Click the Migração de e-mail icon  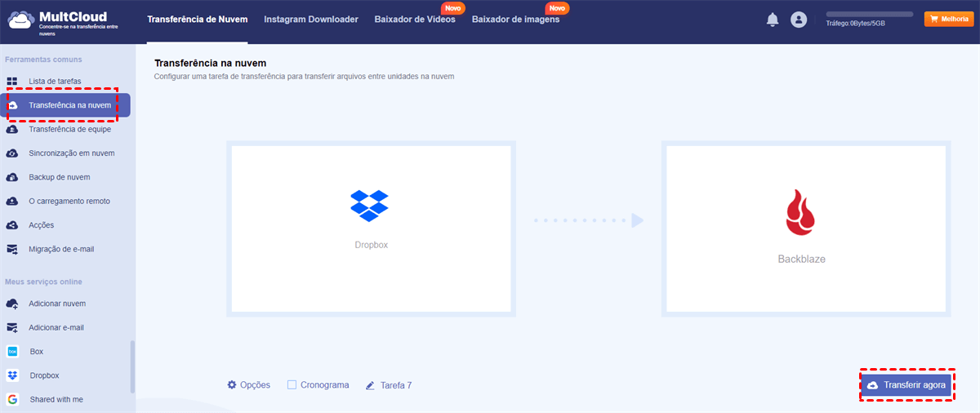point(12,249)
